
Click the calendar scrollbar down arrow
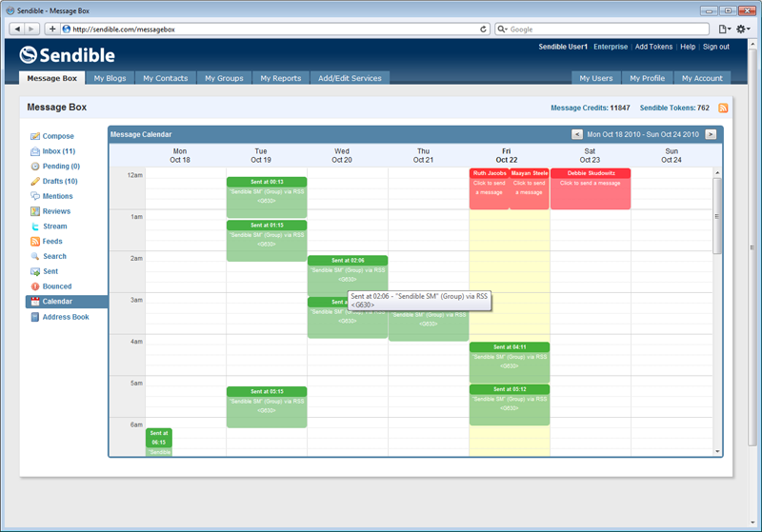pos(717,451)
